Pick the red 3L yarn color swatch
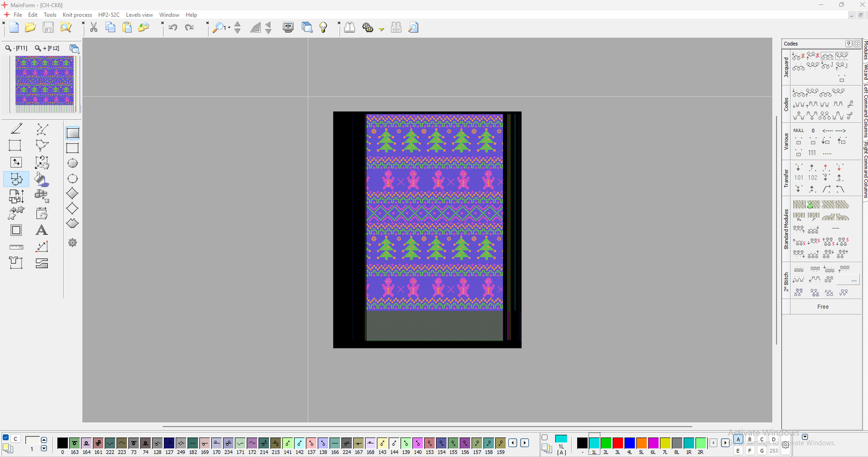 (x=617, y=443)
